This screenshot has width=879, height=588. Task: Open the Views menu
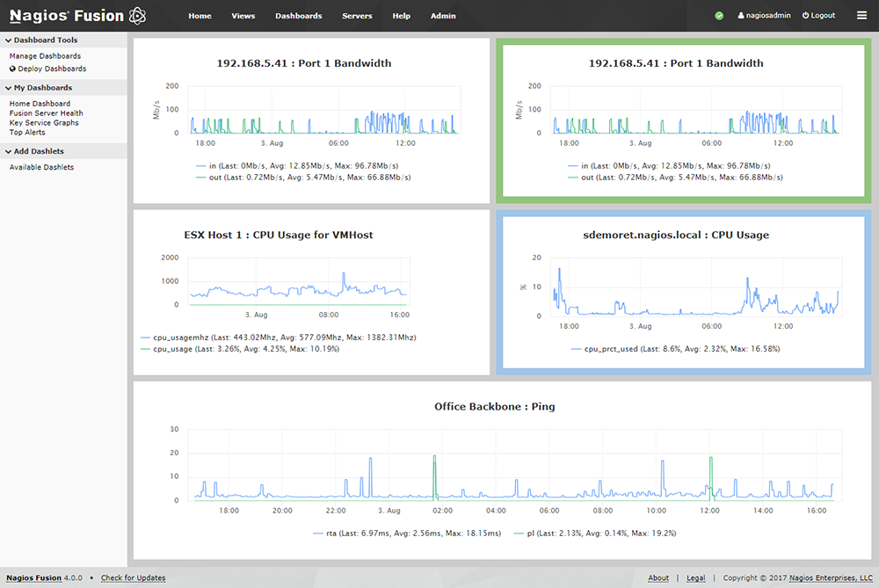pyautogui.click(x=243, y=16)
